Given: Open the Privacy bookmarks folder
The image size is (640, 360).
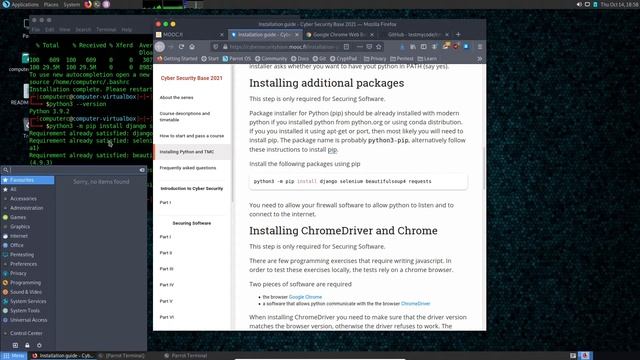Looking at the screenshot, I should [375, 59].
